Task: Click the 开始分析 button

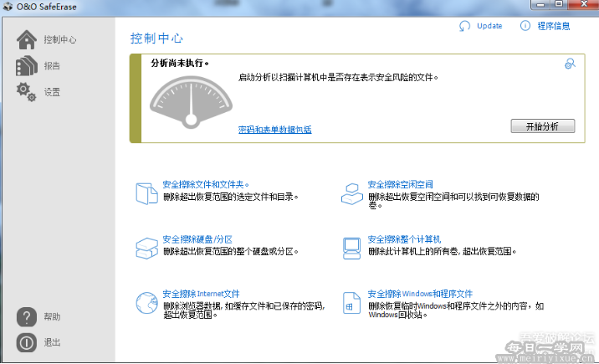Action: point(542,126)
